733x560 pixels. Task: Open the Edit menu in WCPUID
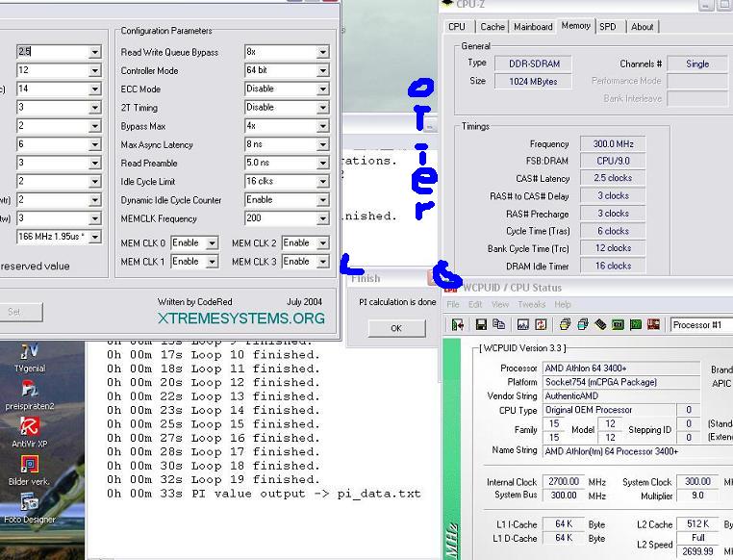tap(475, 304)
